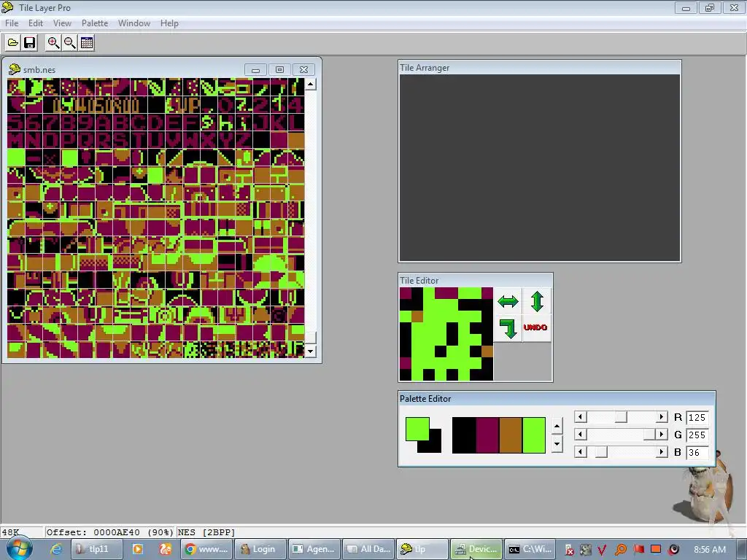747x560 pixels.
Task: Zoom out with the magnifier minus icon
Action: [x=70, y=43]
